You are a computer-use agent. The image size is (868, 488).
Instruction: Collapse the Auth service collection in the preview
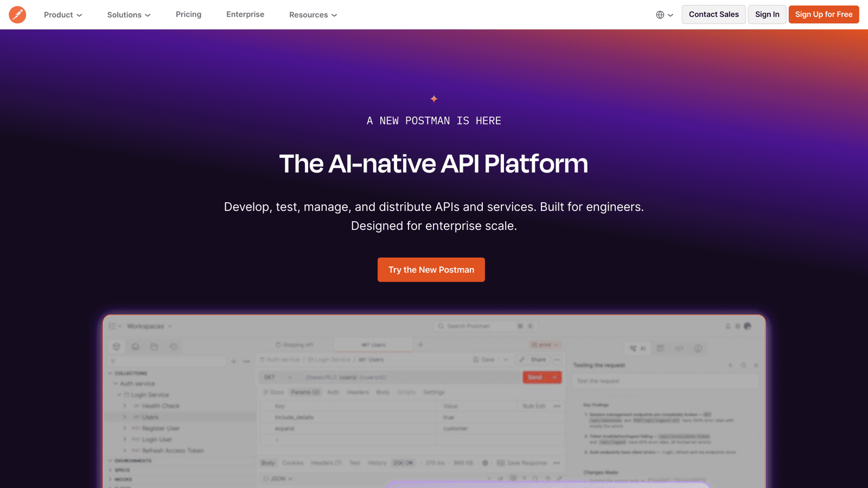click(116, 383)
